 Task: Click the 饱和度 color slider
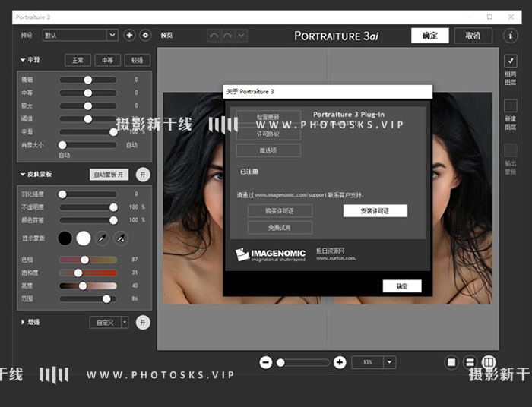point(88,273)
